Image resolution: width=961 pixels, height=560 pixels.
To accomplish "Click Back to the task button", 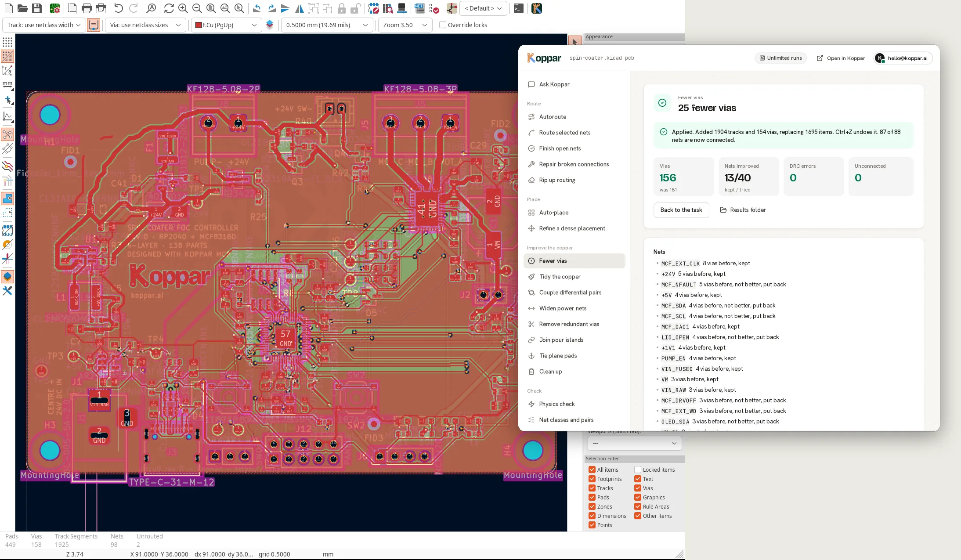I will click(681, 210).
